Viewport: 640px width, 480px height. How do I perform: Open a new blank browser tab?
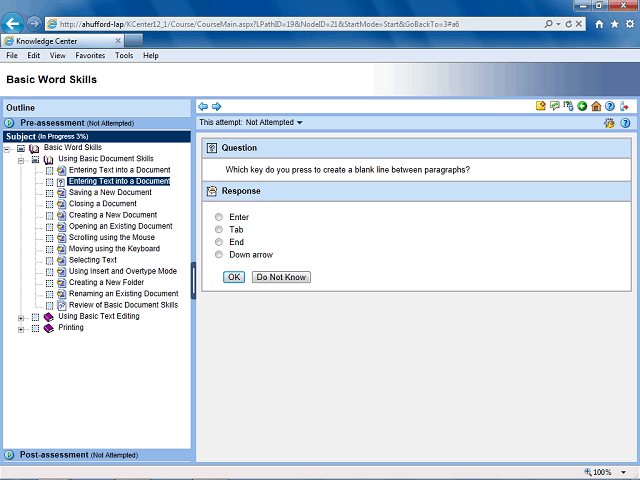pyautogui.click(x=133, y=40)
